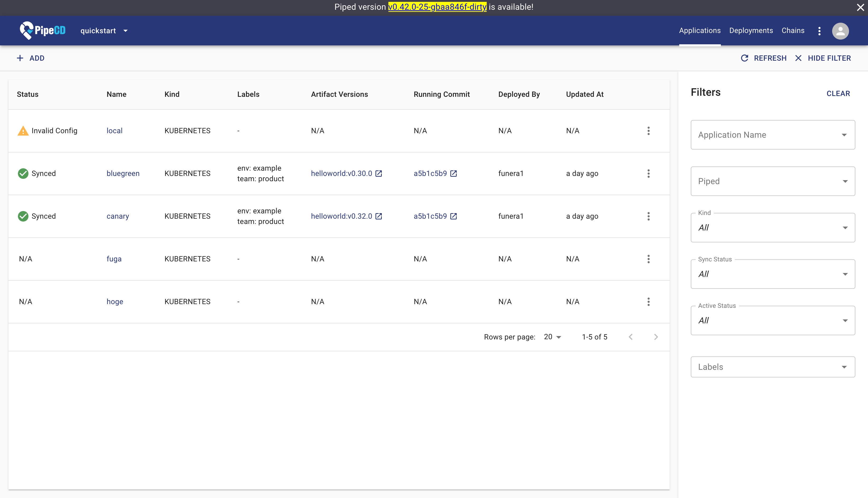Open the hoge application link
868x498 pixels.
click(x=115, y=302)
